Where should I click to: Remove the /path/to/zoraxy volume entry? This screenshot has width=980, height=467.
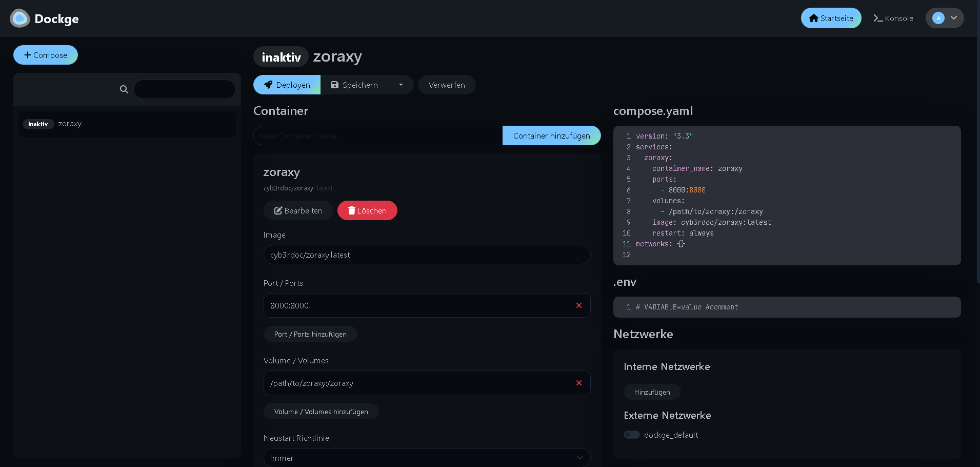(x=579, y=383)
